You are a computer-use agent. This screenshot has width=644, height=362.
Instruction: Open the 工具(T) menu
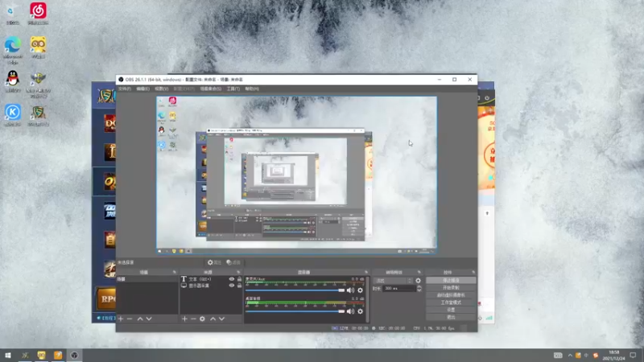(233, 88)
